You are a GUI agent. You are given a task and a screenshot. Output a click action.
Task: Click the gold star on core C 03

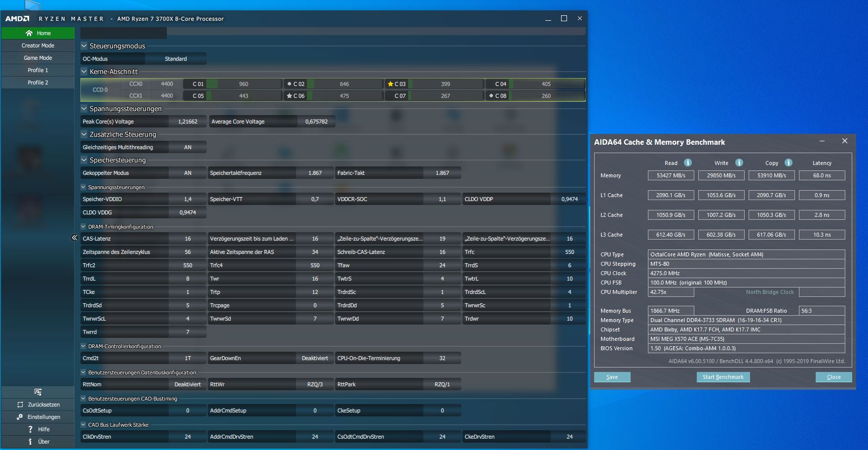coord(390,84)
